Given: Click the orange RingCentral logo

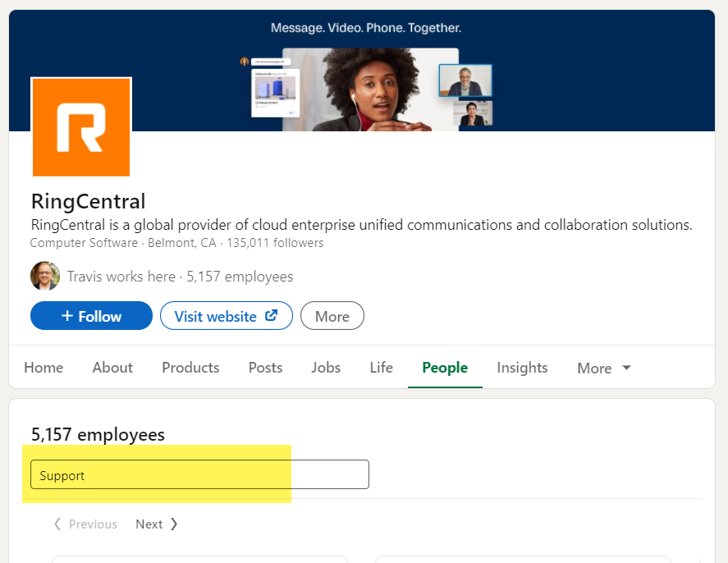Looking at the screenshot, I should 81,127.
